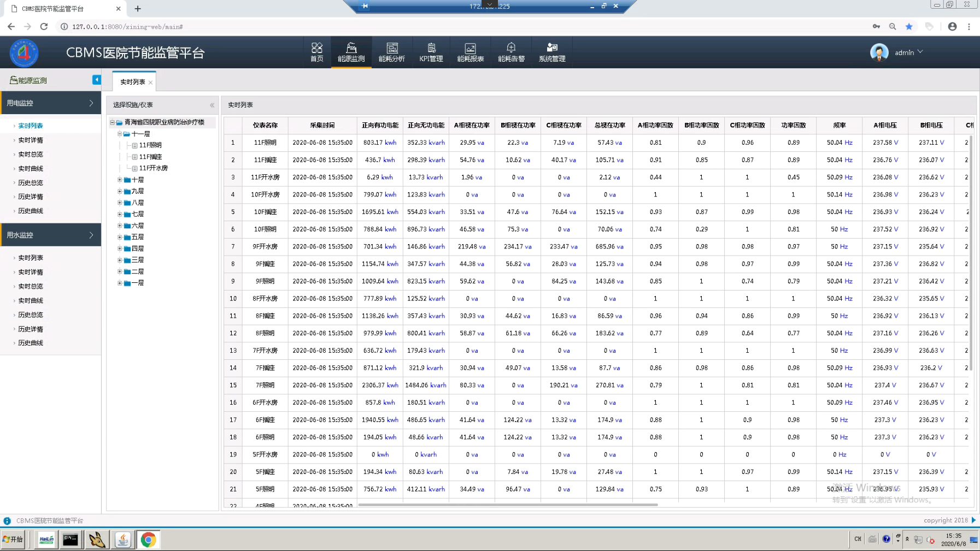Close the 实时列表 tab
This screenshot has width=980, height=551.
coord(150,82)
